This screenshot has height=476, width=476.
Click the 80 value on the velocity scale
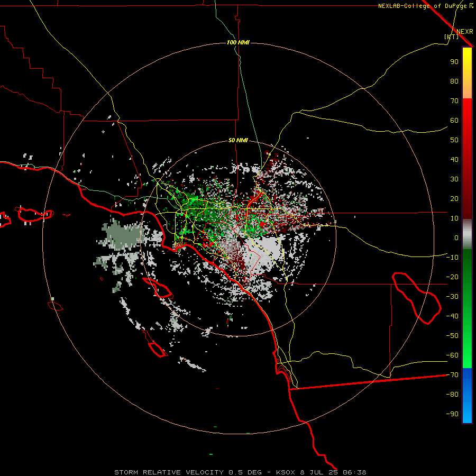tap(454, 81)
